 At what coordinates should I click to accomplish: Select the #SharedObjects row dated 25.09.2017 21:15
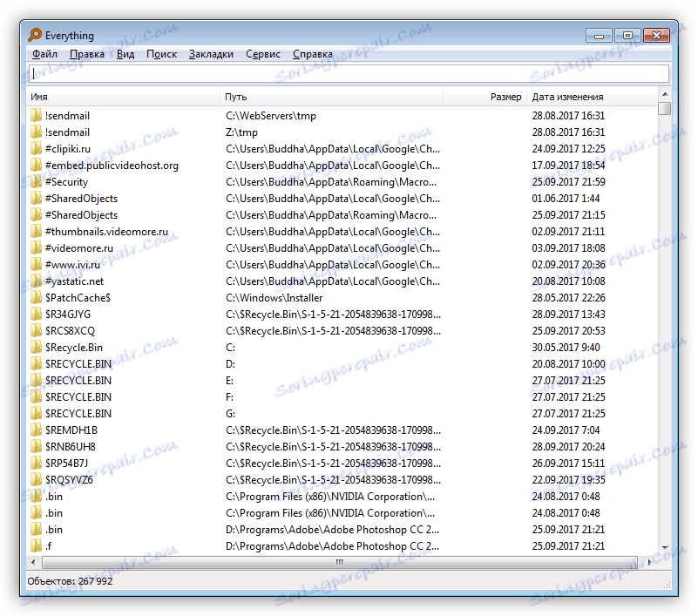coord(342,215)
